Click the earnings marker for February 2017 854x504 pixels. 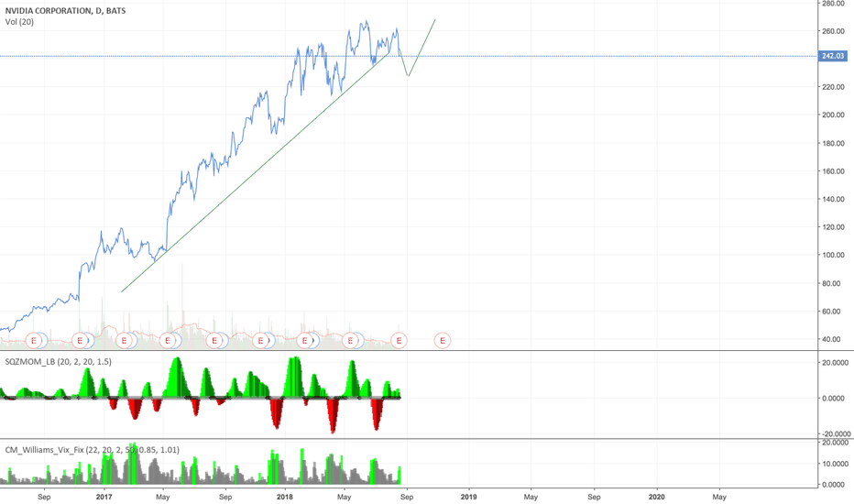pyautogui.click(x=125, y=341)
